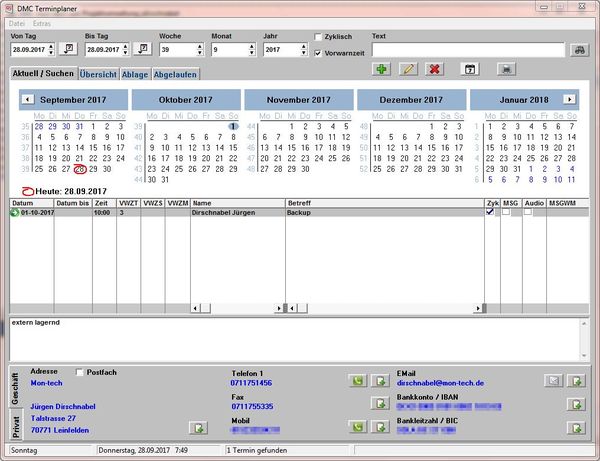Enable the Zyklisch checkbox

point(319,36)
